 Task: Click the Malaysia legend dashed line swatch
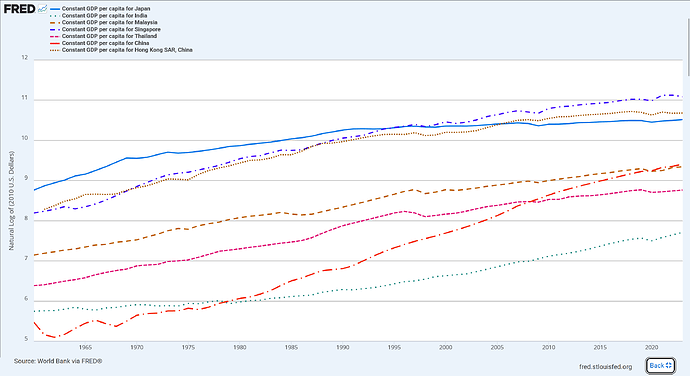[x=55, y=22]
